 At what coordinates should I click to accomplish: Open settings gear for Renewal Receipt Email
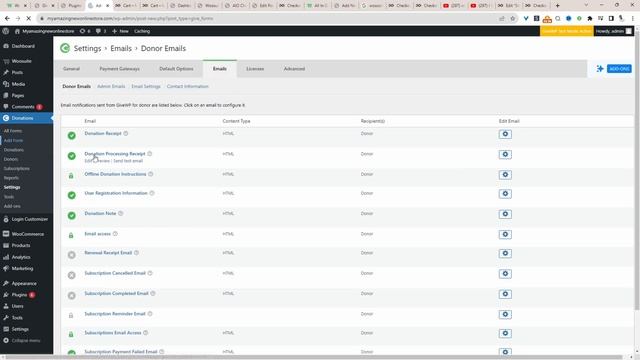[x=505, y=253]
